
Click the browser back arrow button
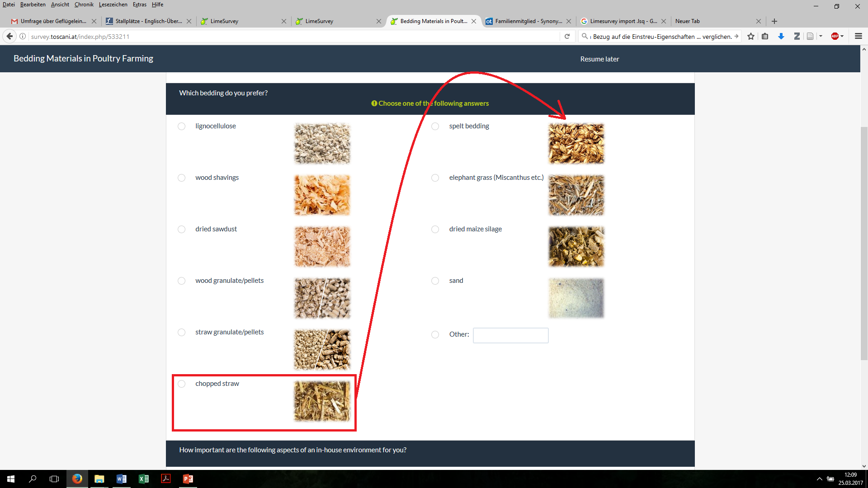click(x=9, y=36)
